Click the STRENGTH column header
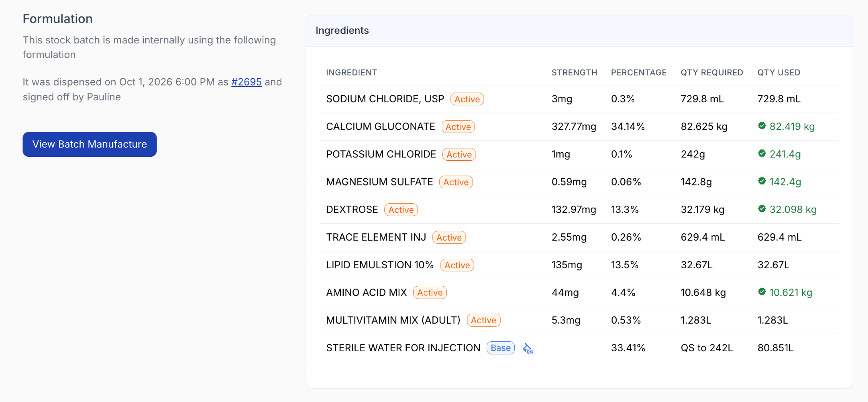The image size is (868, 402). coord(574,72)
